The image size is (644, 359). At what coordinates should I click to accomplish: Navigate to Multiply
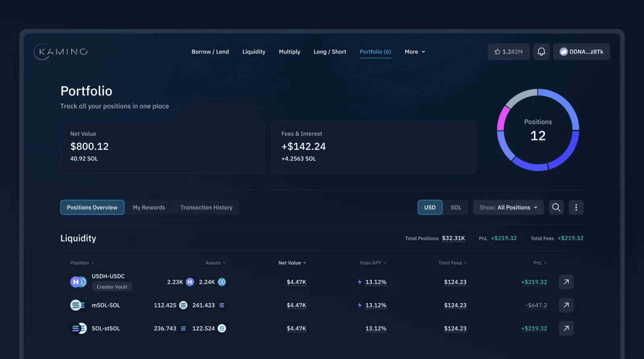[289, 52]
